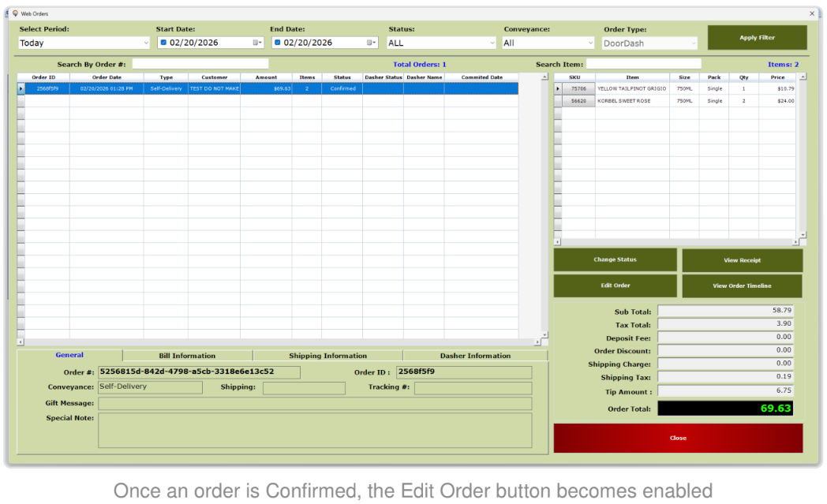Click the row arrow beside SKU 75706

coord(557,88)
